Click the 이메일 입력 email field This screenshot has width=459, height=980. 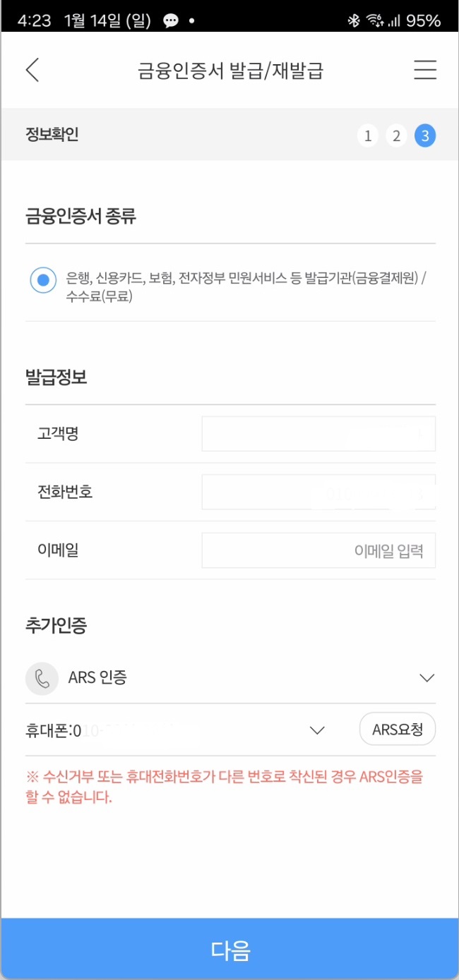pyautogui.click(x=318, y=550)
